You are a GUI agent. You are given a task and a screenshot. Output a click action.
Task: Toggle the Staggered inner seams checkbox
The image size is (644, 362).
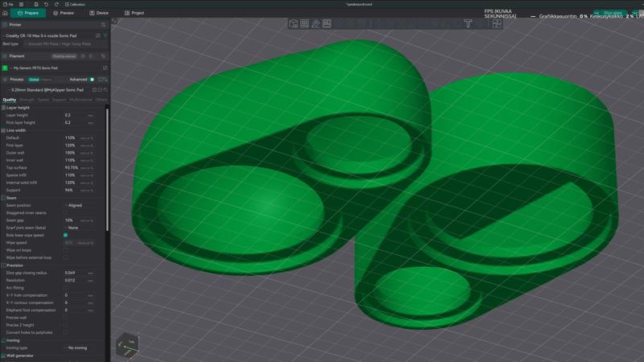[x=66, y=213]
